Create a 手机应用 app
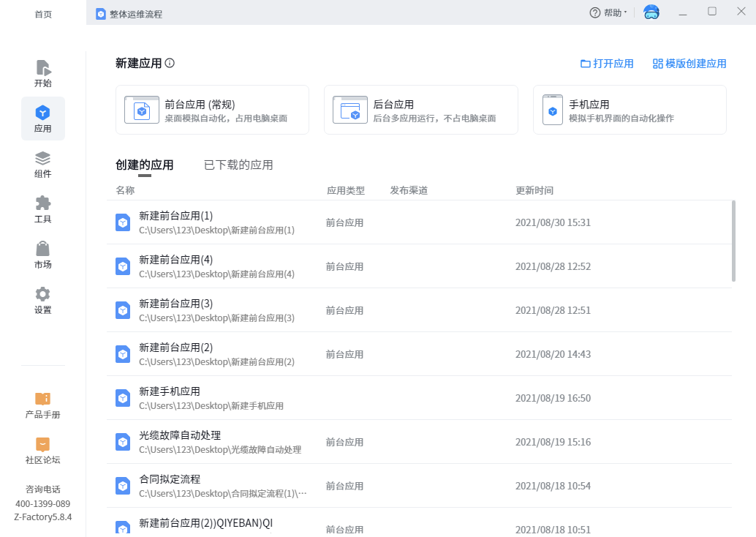The image size is (756, 537). pos(629,110)
